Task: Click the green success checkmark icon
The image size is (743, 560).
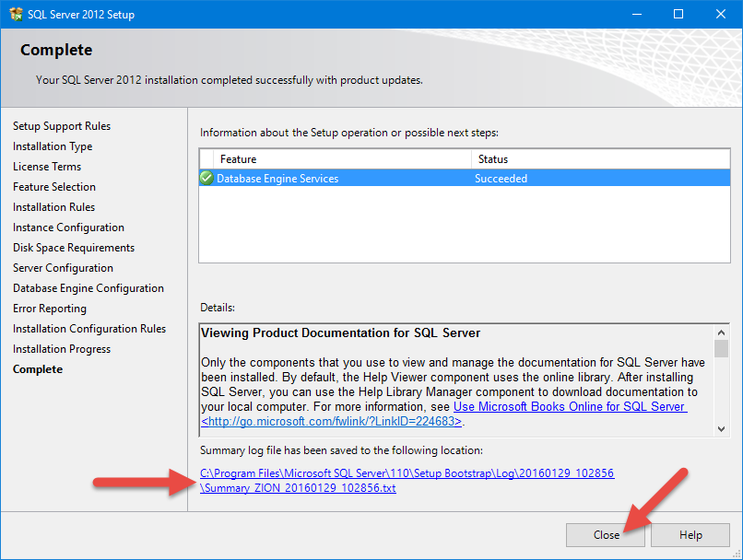Action: [x=206, y=179]
